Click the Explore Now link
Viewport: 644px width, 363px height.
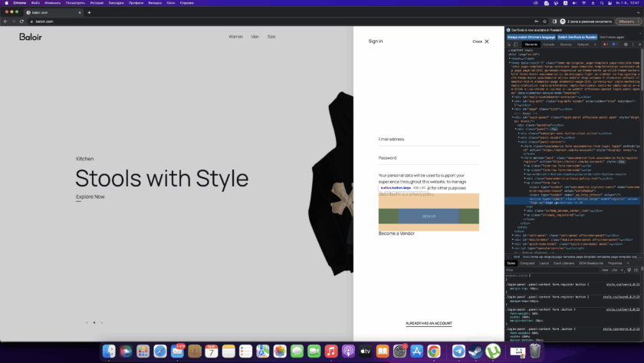pos(90,197)
